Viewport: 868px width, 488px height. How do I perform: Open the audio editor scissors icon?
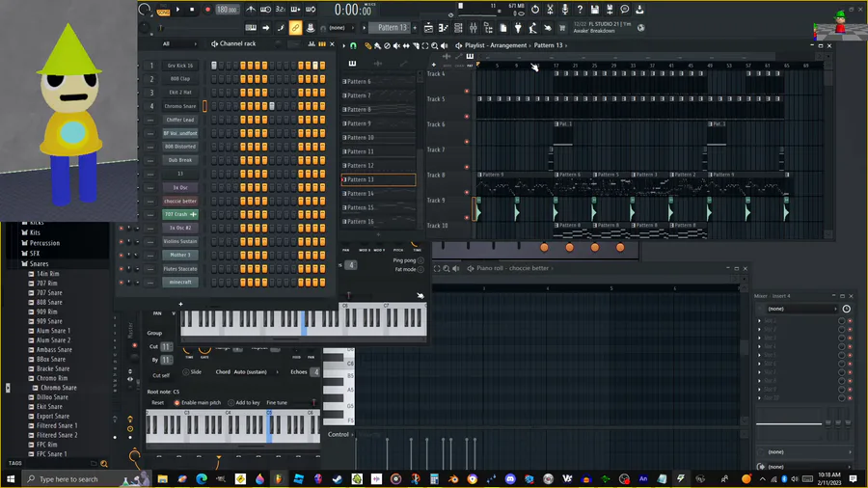(551, 10)
